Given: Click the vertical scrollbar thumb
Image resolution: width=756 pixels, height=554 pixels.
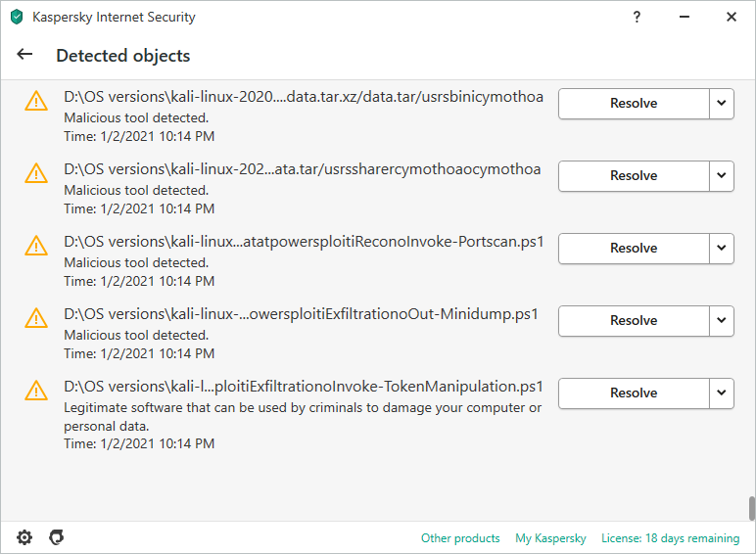Looking at the screenshot, I should (751, 508).
